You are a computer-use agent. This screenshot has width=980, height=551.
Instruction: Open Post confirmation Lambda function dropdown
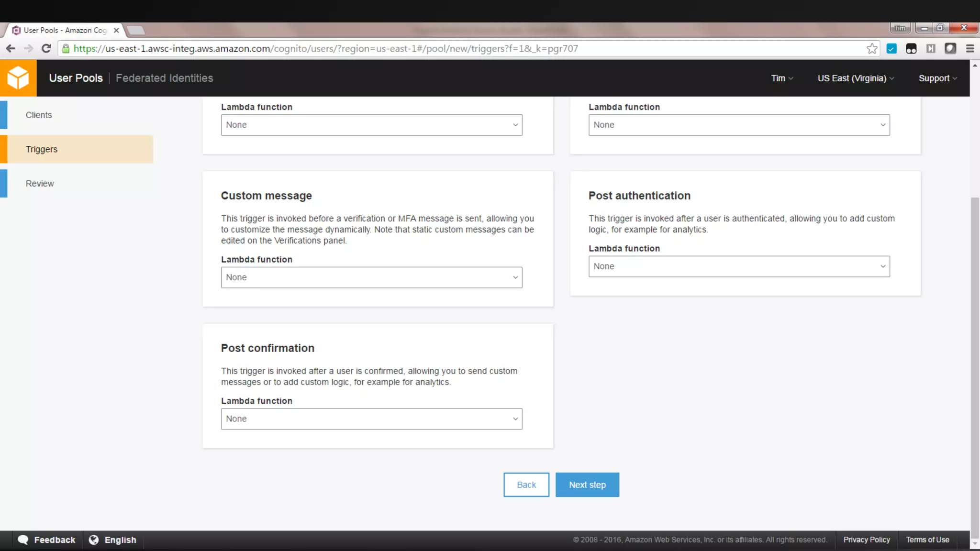pos(371,419)
